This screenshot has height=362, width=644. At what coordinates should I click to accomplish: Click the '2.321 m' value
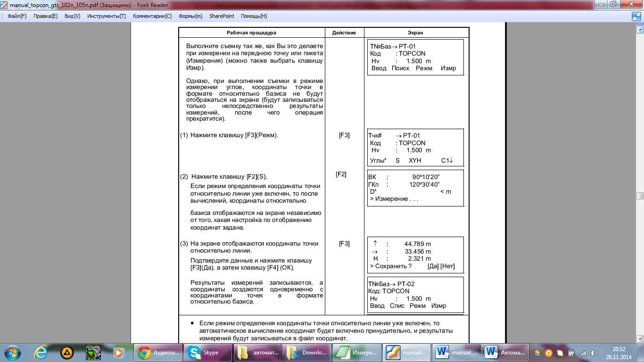(419, 259)
